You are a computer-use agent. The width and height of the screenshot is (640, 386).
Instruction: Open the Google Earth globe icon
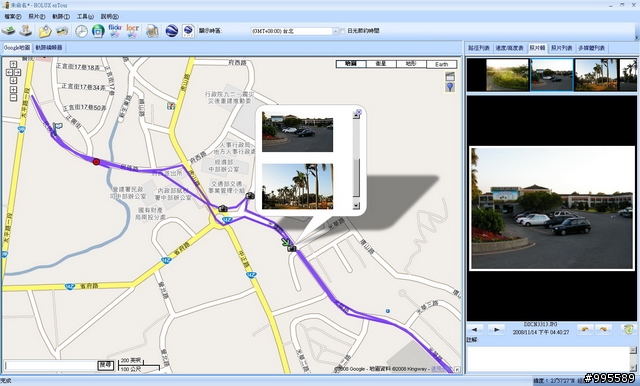(x=171, y=31)
